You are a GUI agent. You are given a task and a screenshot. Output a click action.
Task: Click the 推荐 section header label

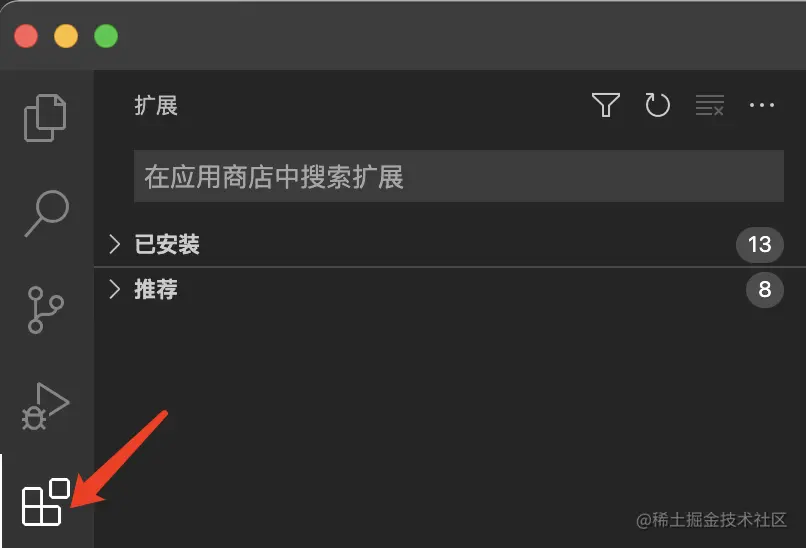click(156, 289)
